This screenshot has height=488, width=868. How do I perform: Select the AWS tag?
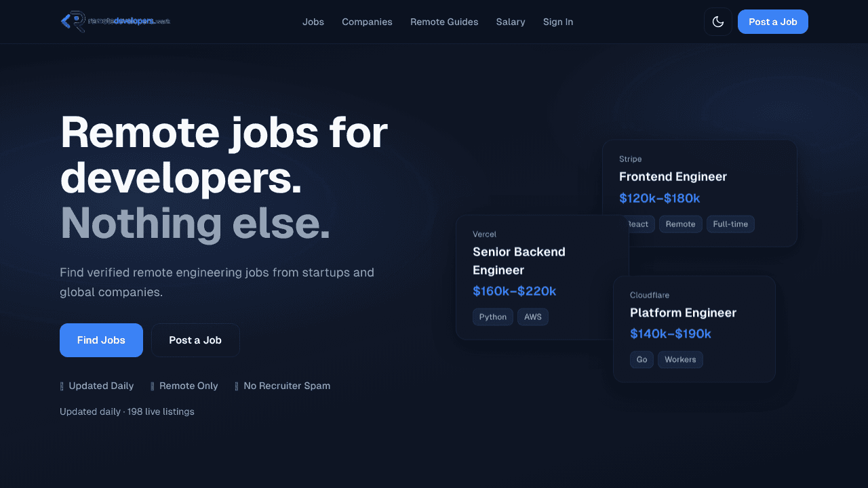coord(533,317)
